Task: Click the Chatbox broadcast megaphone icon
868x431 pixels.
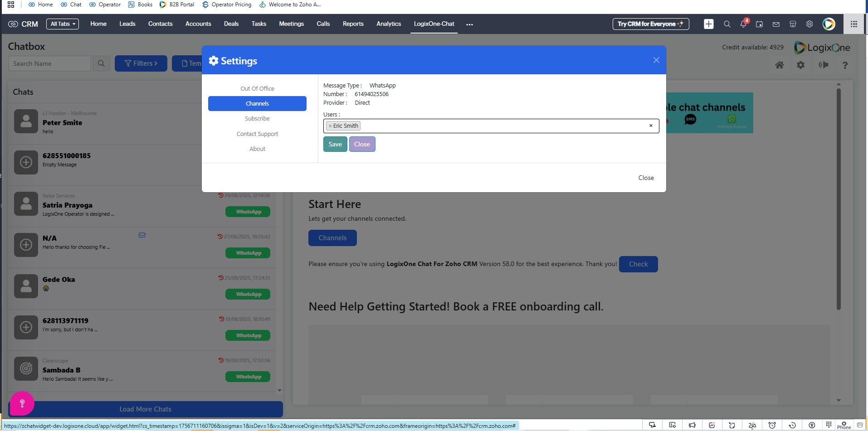Action: (824, 65)
